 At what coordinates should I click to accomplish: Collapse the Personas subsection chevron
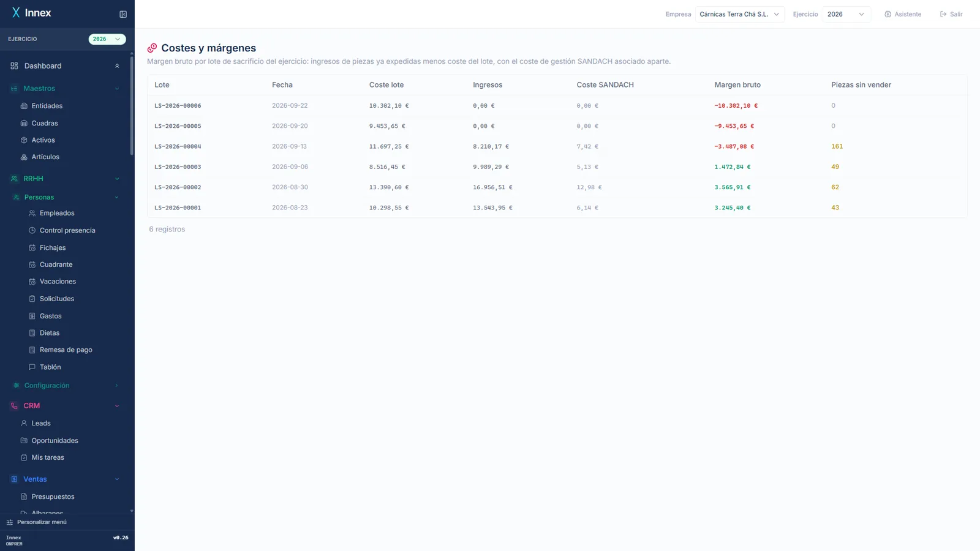point(116,197)
